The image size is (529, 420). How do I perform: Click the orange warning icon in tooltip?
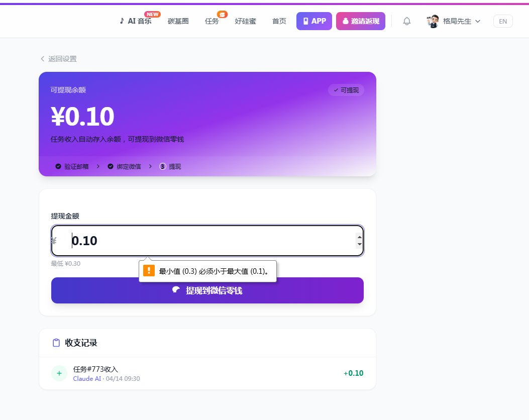tap(149, 271)
